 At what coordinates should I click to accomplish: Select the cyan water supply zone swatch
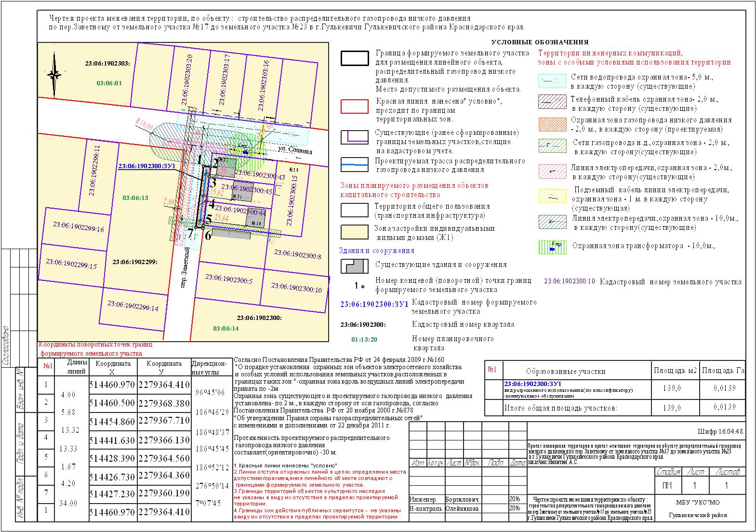coord(552,81)
